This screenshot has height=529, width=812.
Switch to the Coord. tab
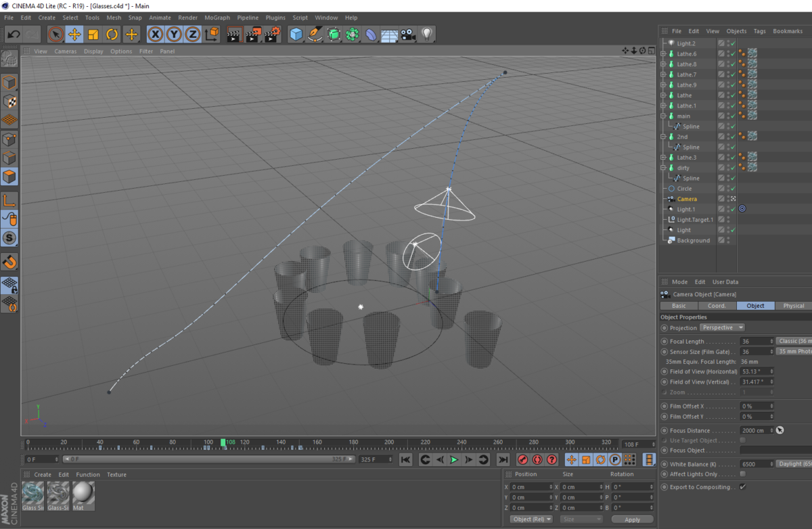[717, 306]
